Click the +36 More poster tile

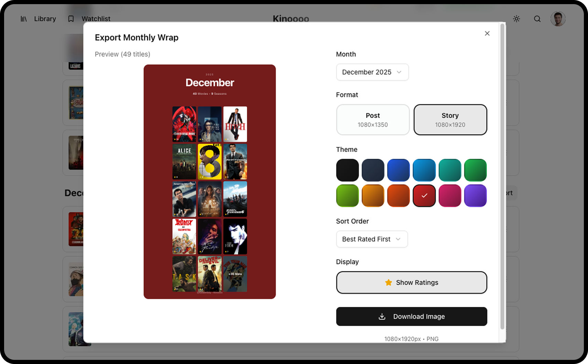(235, 274)
